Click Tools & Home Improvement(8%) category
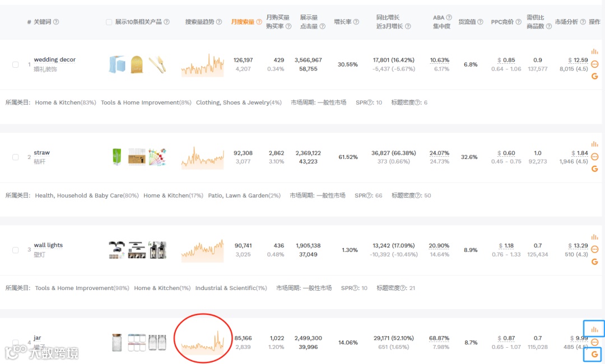The image size is (605, 364). [146, 102]
